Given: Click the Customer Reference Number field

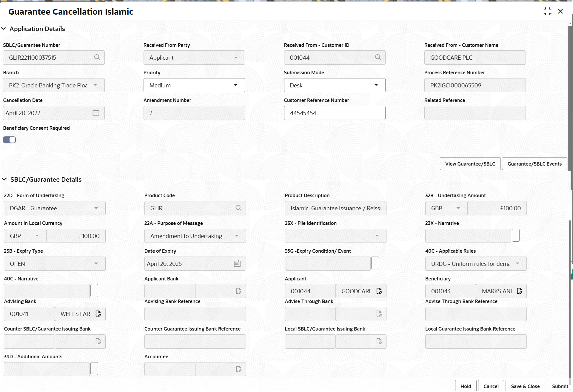Looking at the screenshot, I should click(335, 113).
